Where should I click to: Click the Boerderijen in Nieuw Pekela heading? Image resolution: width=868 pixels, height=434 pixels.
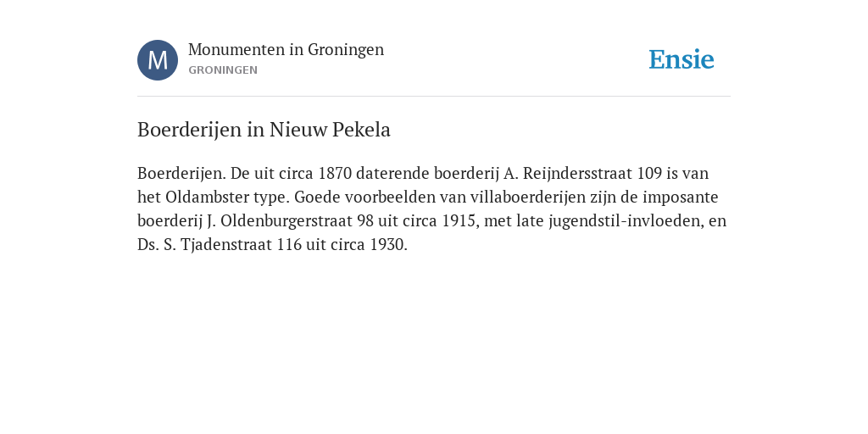(x=264, y=130)
